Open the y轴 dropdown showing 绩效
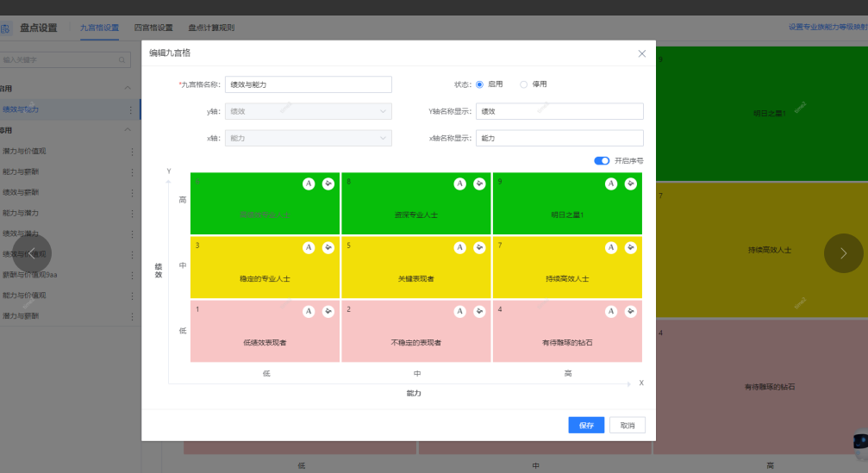 pos(308,111)
